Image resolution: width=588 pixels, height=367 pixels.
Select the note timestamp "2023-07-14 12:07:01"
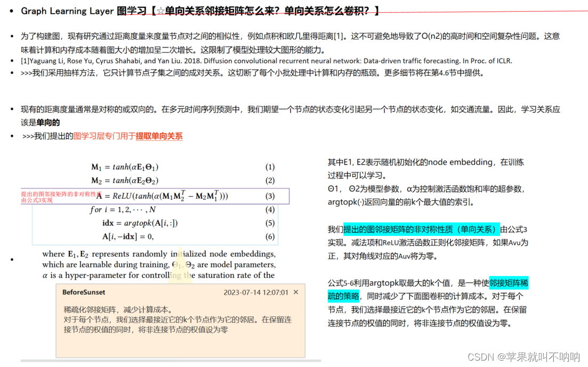(x=256, y=292)
